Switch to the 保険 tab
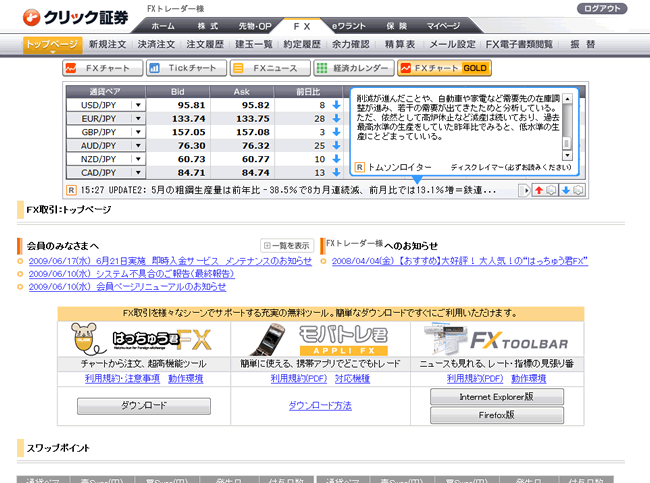This screenshot has height=483, width=650. (397, 26)
